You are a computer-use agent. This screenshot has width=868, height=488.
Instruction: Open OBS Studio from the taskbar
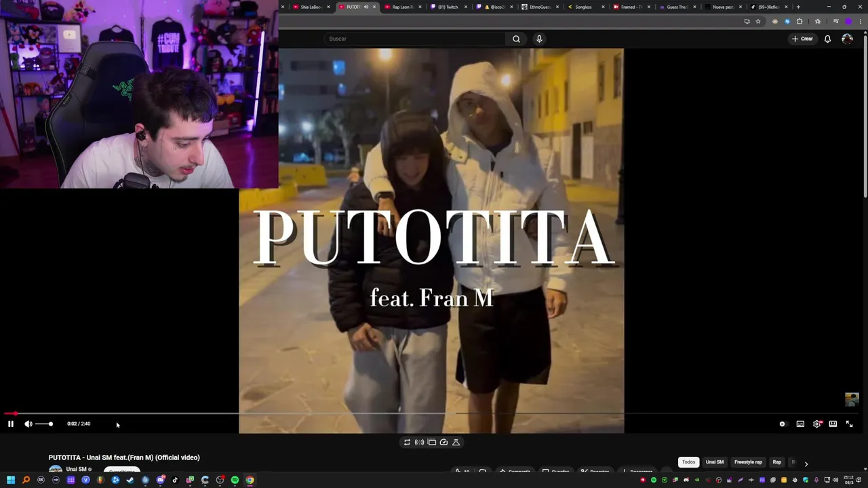click(x=220, y=480)
